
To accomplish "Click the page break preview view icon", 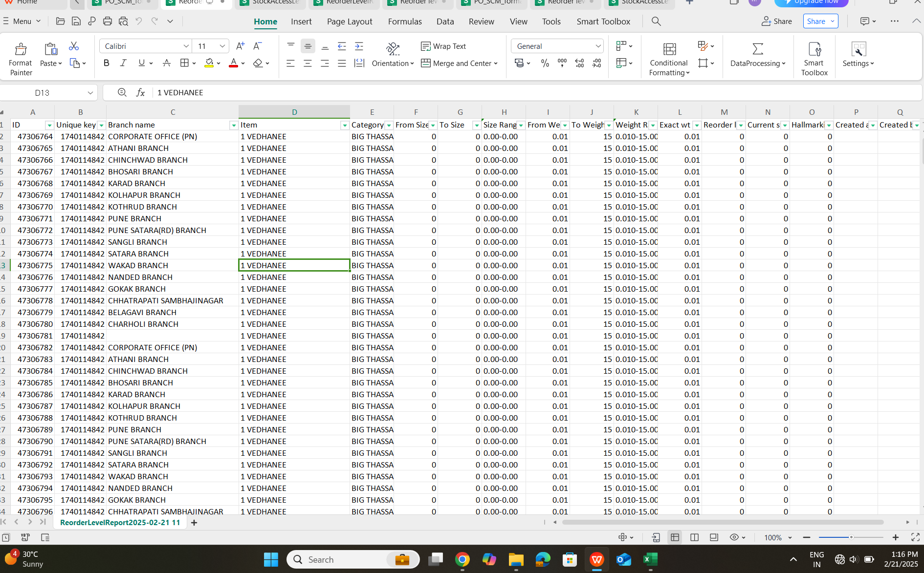I will click(694, 537).
